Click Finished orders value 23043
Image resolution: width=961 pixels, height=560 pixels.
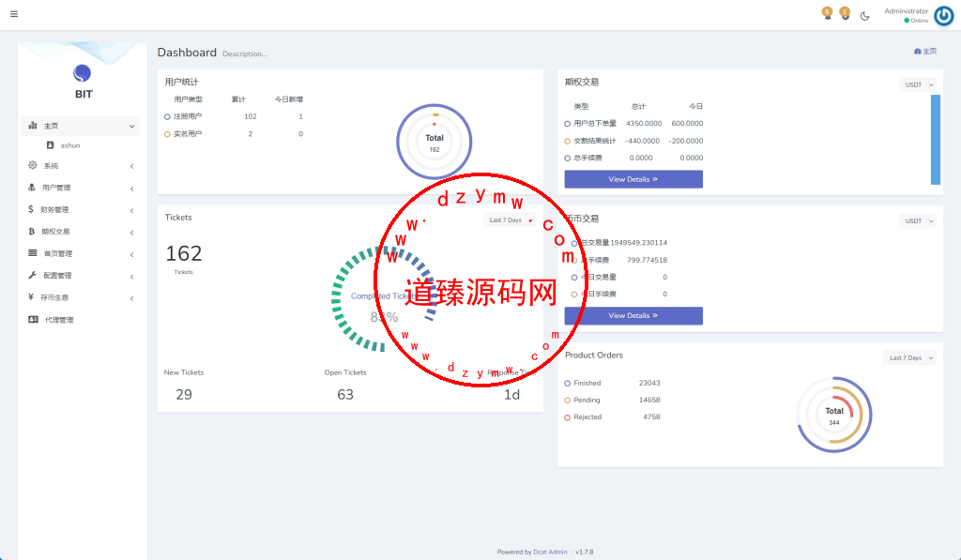(649, 383)
